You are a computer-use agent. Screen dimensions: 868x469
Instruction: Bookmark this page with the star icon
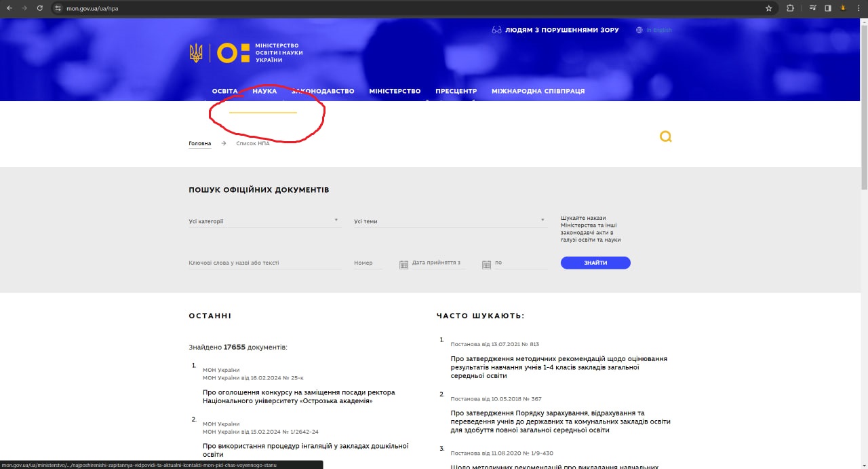pyautogui.click(x=768, y=8)
